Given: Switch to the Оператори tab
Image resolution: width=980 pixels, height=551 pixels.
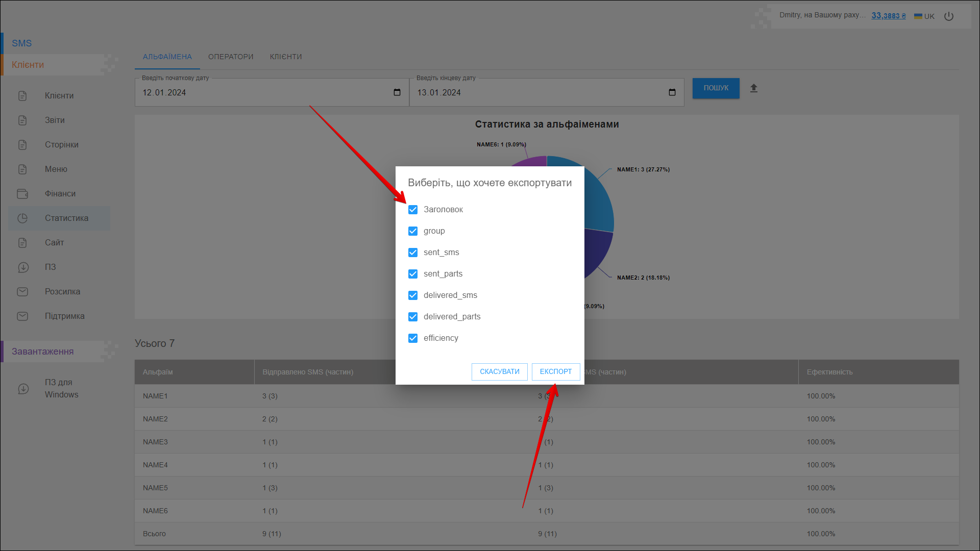Looking at the screenshot, I should tap(231, 57).
